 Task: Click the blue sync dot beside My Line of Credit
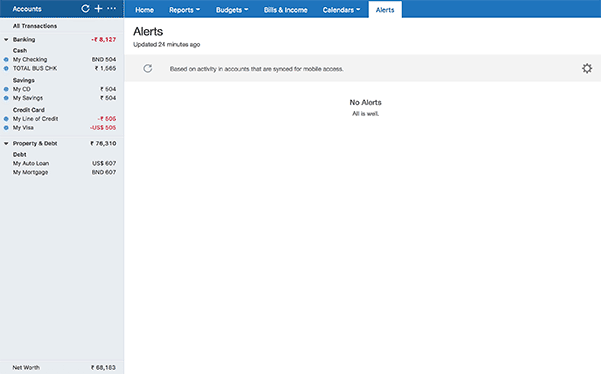[x=6, y=119]
